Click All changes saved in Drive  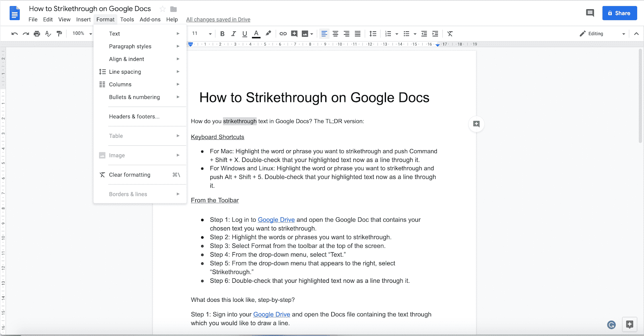click(x=218, y=19)
